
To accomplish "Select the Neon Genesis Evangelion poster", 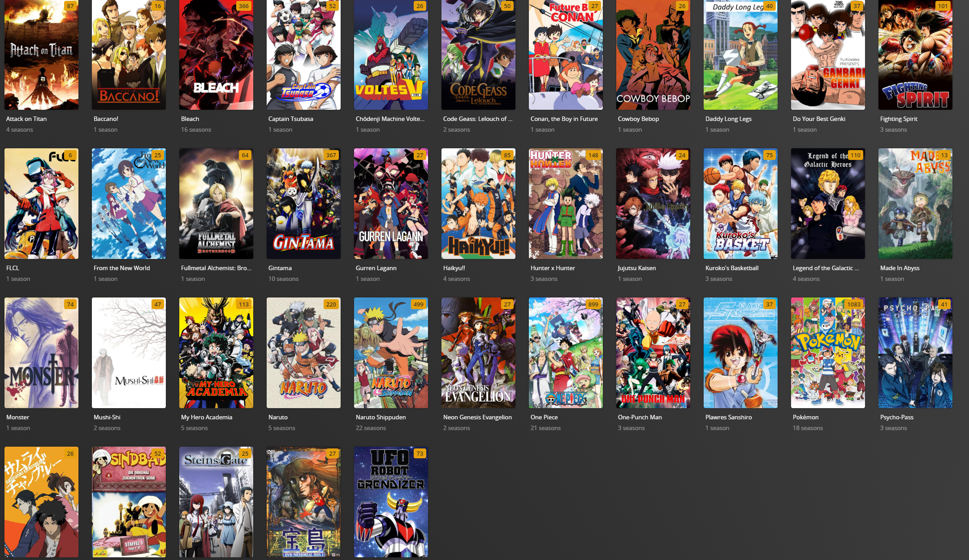I will tap(478, 353).
